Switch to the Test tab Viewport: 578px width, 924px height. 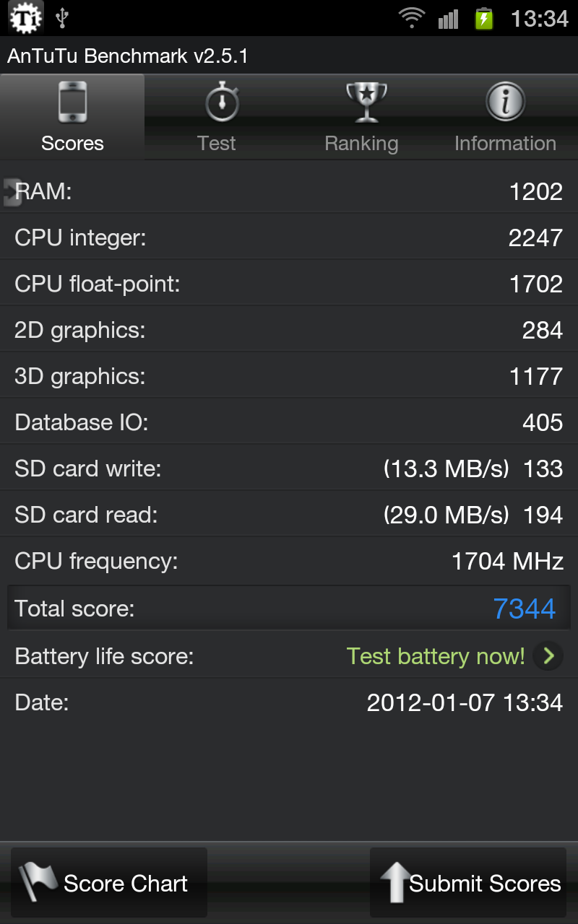point(217,117)
